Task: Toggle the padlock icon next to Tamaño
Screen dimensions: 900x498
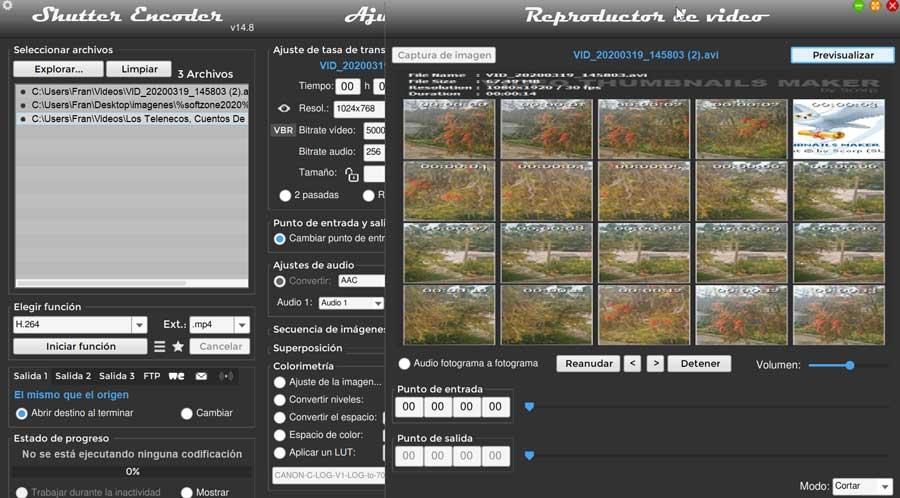Action: pyautogui.click(x=351, y=174)
